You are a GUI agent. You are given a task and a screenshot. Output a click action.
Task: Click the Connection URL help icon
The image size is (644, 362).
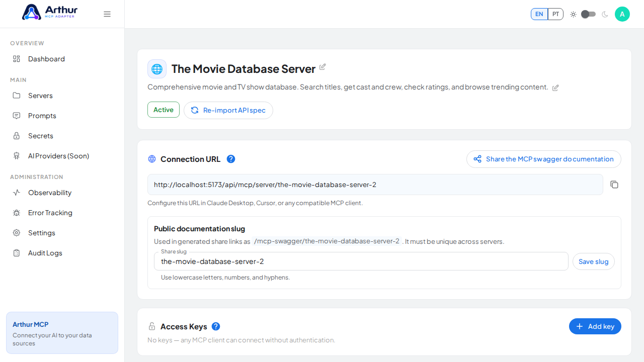click(x=231, y=159)
